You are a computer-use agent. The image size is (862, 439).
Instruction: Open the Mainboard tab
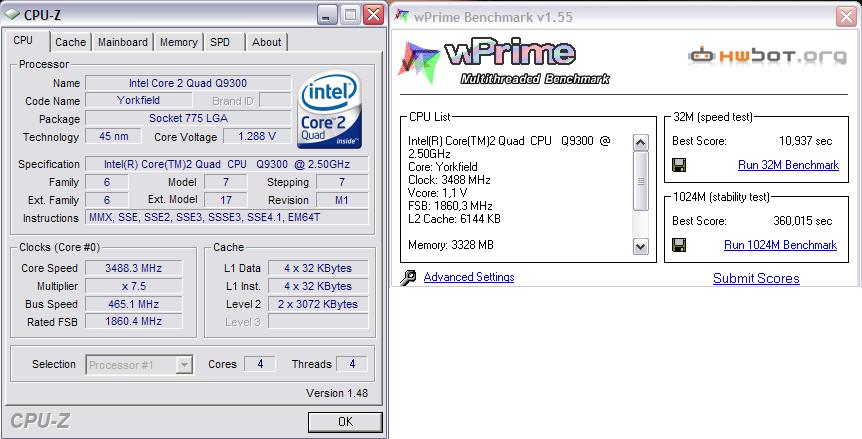(x=123, y=42)
